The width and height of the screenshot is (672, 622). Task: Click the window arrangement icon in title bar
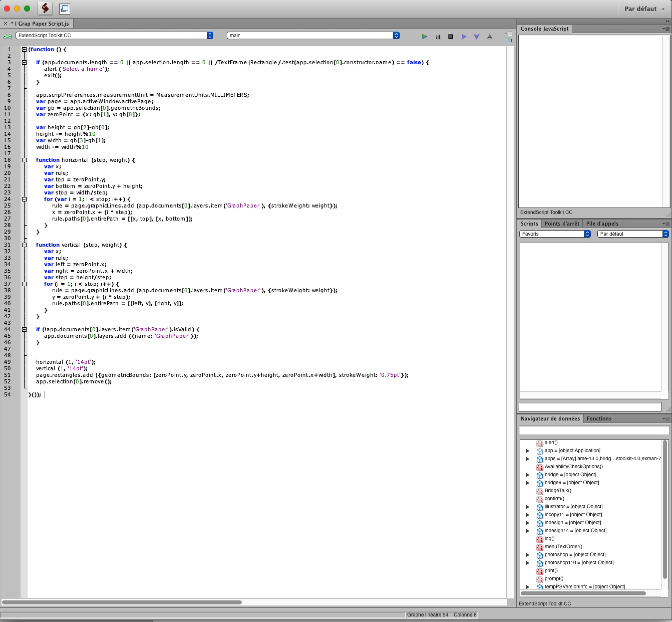[64, 9]
